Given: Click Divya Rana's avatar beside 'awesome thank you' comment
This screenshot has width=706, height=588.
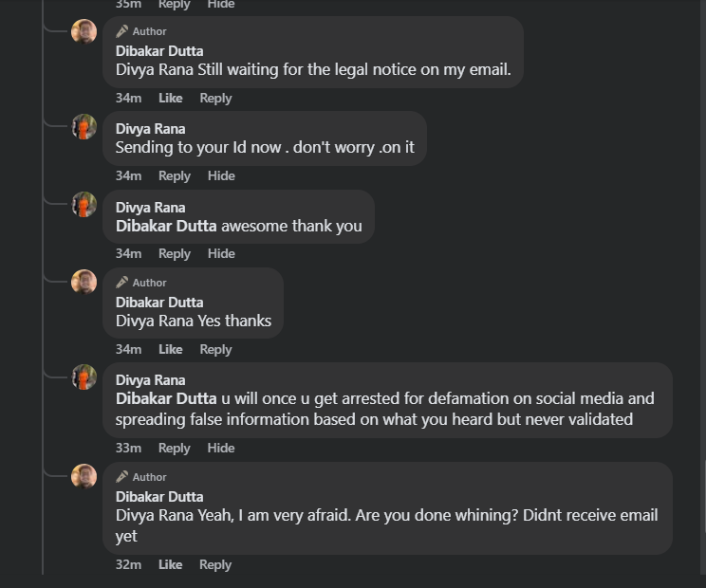Looking at the screenshot, I should 84,205.
